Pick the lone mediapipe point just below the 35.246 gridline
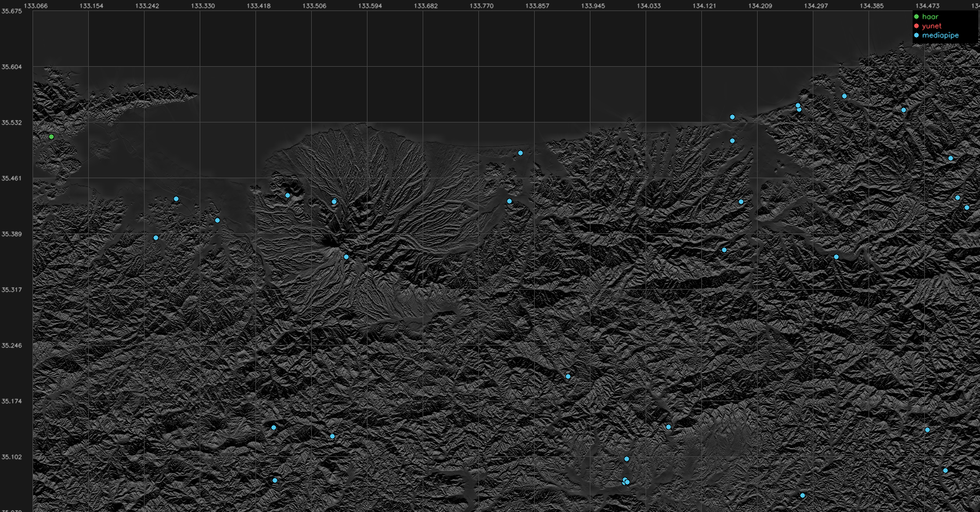The width and height of the screenshot is (980, 512). tap(568, 377)
